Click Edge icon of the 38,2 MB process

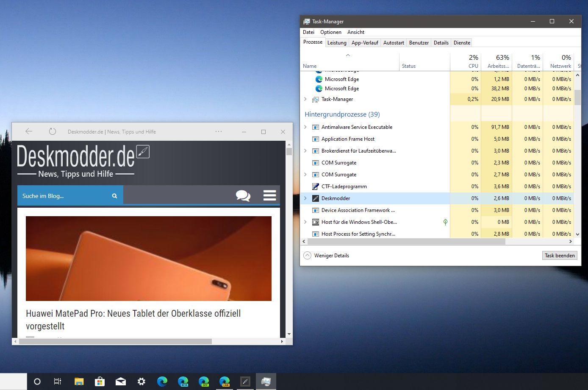pos(319,89)
